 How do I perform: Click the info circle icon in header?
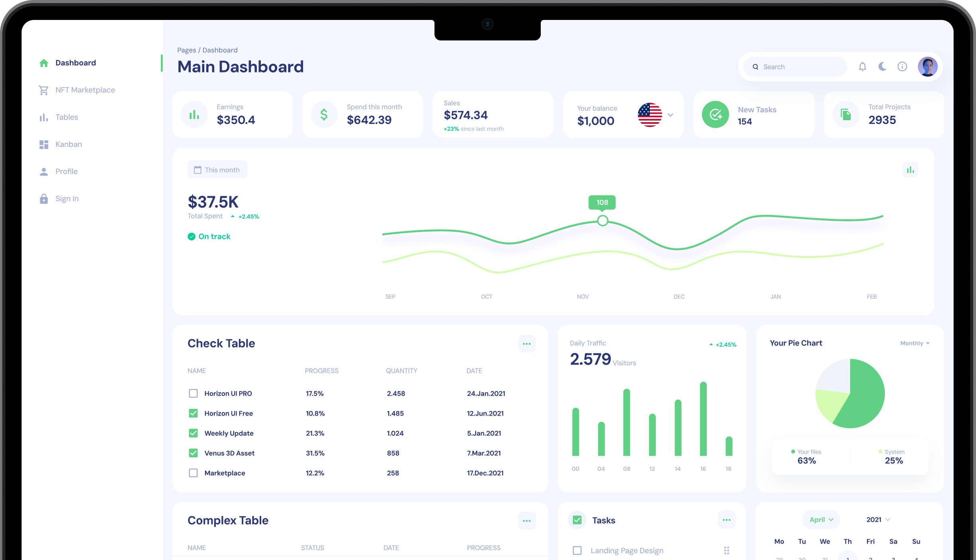902,67
